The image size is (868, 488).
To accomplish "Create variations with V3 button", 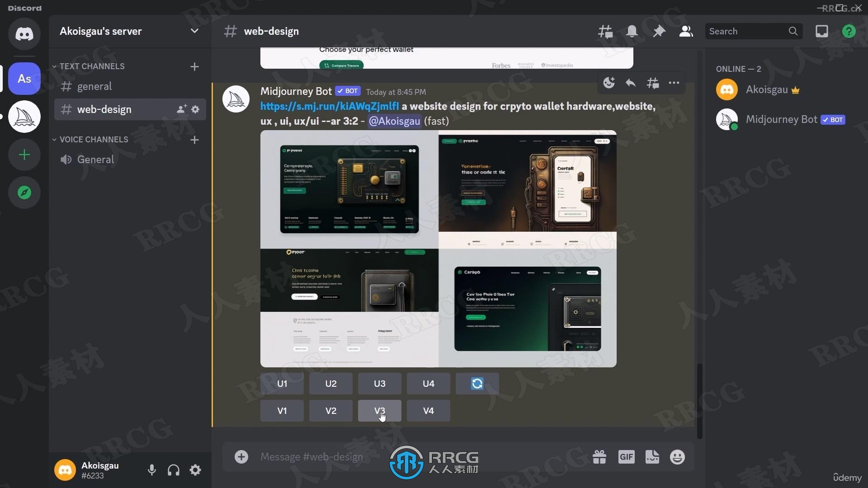I will tap(380, 411).
